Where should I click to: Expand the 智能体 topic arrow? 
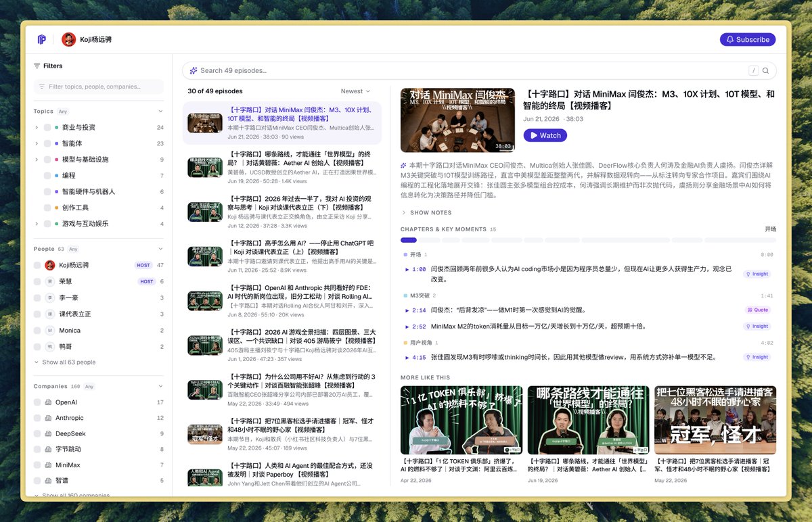pyautogui.click(x=37, y=143)
